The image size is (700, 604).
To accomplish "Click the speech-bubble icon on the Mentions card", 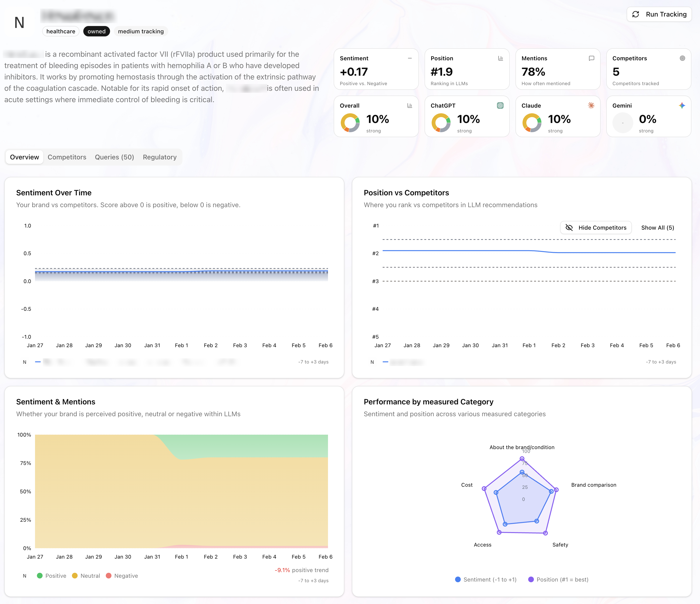I will pyautogui.click(x=591, y=58).
